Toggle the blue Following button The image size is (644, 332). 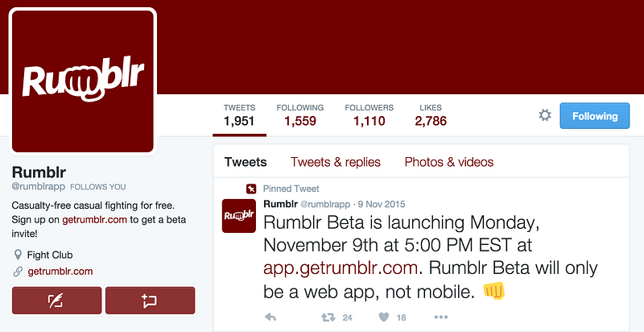point(594,116)
